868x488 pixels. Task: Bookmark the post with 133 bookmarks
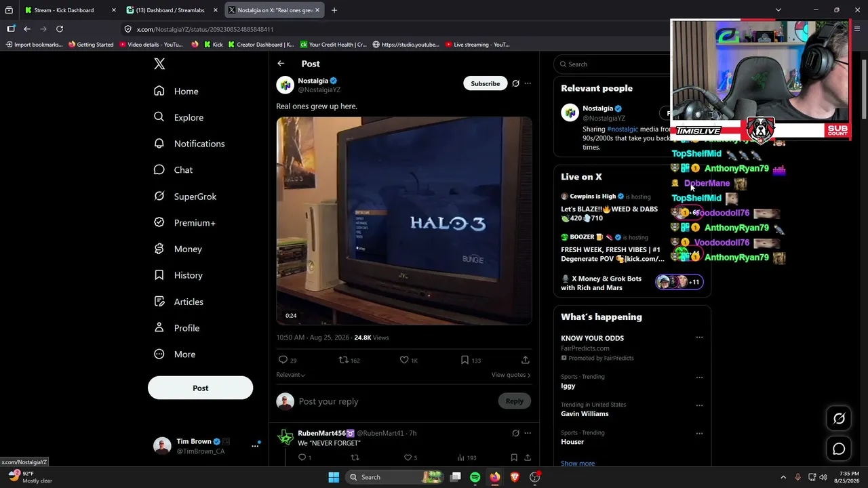point(465,360)
